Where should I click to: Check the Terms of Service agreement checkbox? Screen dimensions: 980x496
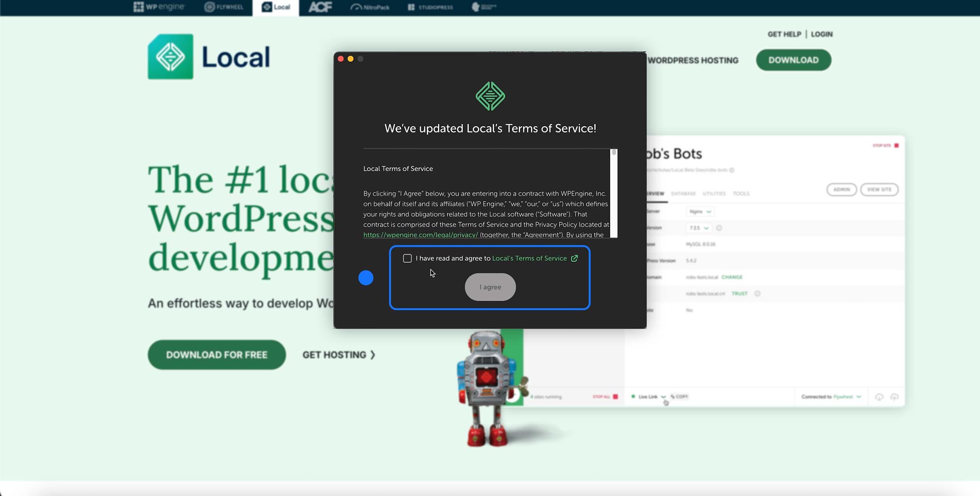(x=407, y=258)
